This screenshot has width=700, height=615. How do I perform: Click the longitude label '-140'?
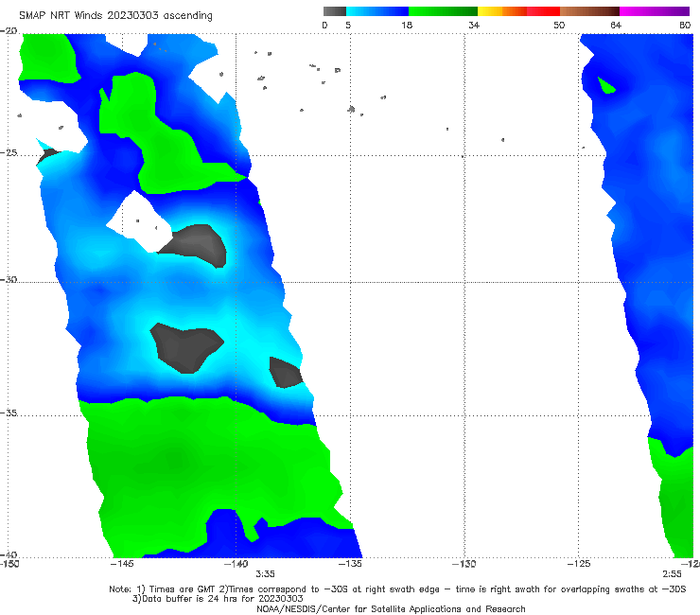point(236,564)
